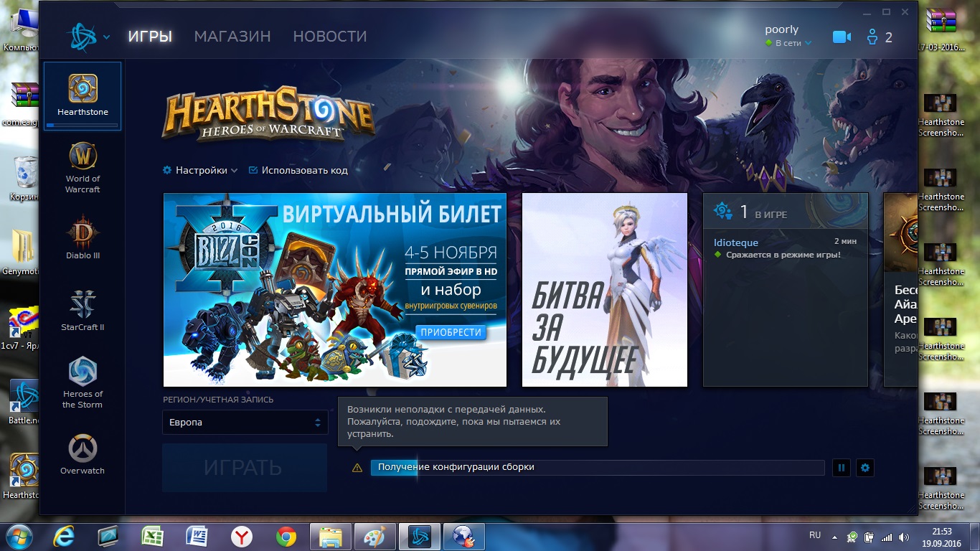Screen dimensions: 980x551
Task: Expand the Настройки options menu
Action: pyautogui.click(x=200, y=171)
